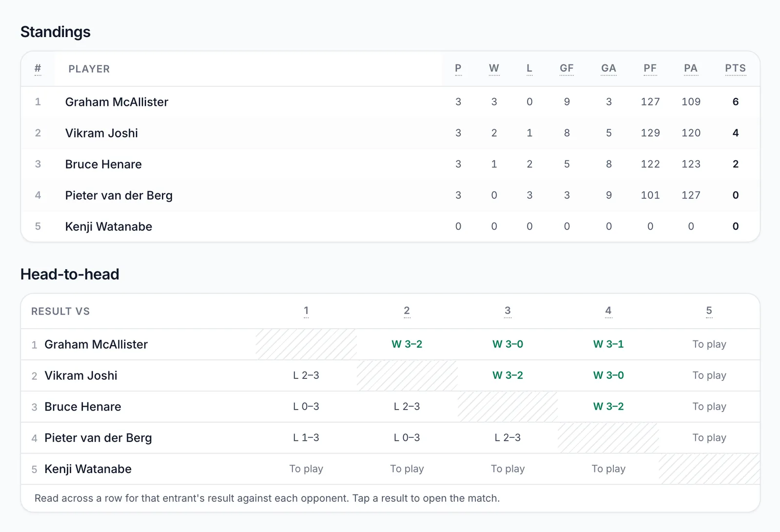Select the GA column header

coord(608,69)
